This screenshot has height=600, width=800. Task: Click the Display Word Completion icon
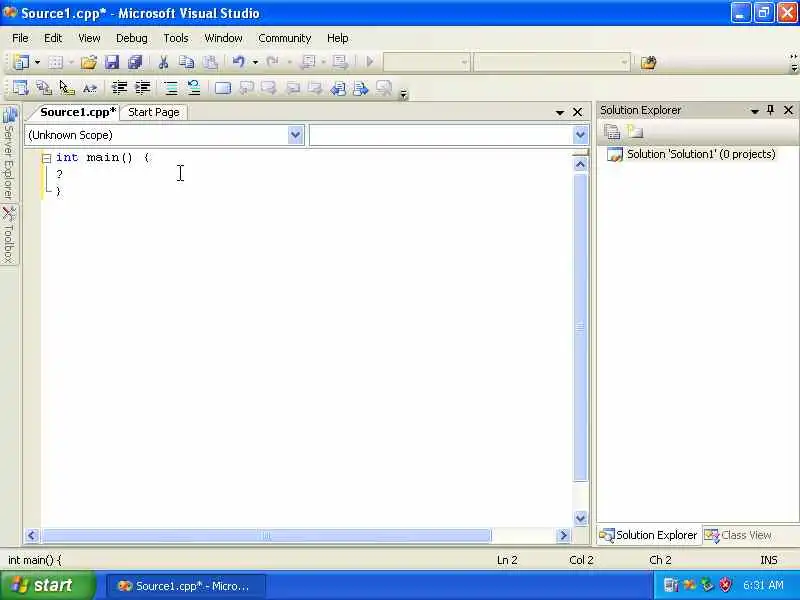(x=90, y=88)
